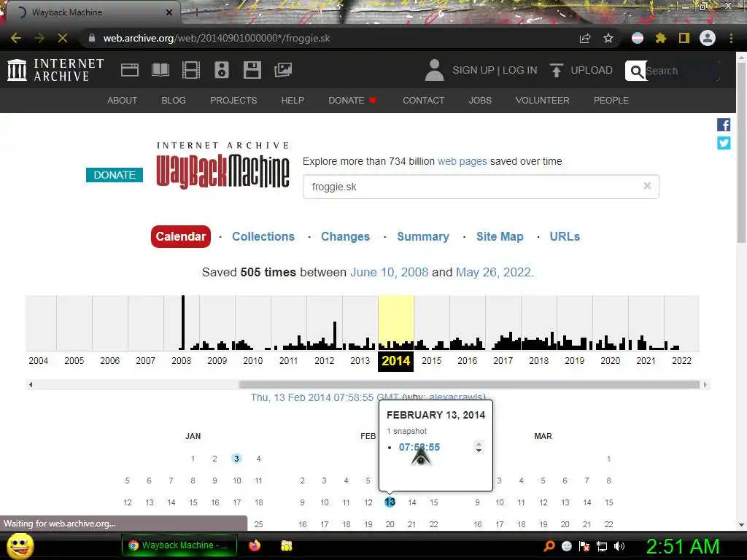Image resolution: width=747 pixels, height=560 pixels.
Task: Select year 2008 on the timeline
Action: pyautogui.click(x=181, y=361)
